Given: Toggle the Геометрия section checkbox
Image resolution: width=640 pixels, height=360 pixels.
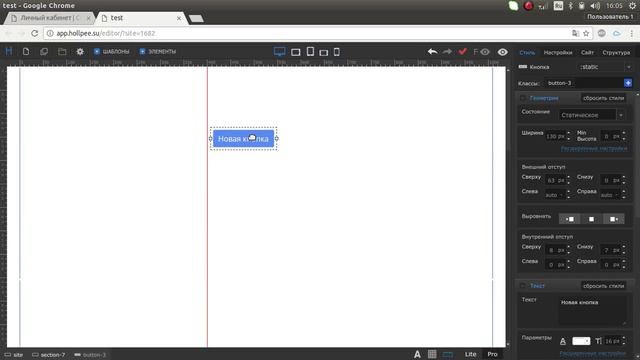Looking at the screenshot, I should click(523, 98).
